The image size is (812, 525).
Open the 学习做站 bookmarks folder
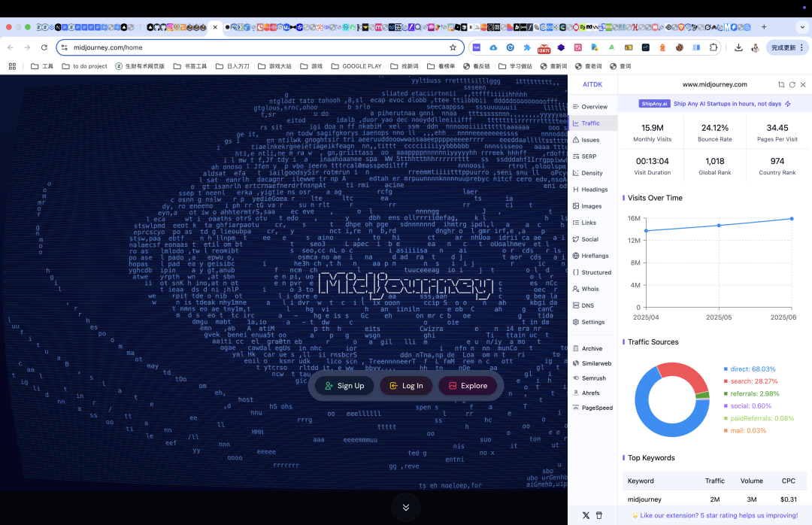[515, 66]
